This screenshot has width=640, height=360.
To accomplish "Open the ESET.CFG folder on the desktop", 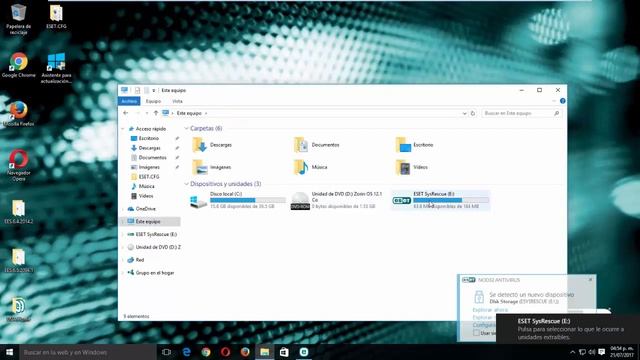I will click(56, 17).
